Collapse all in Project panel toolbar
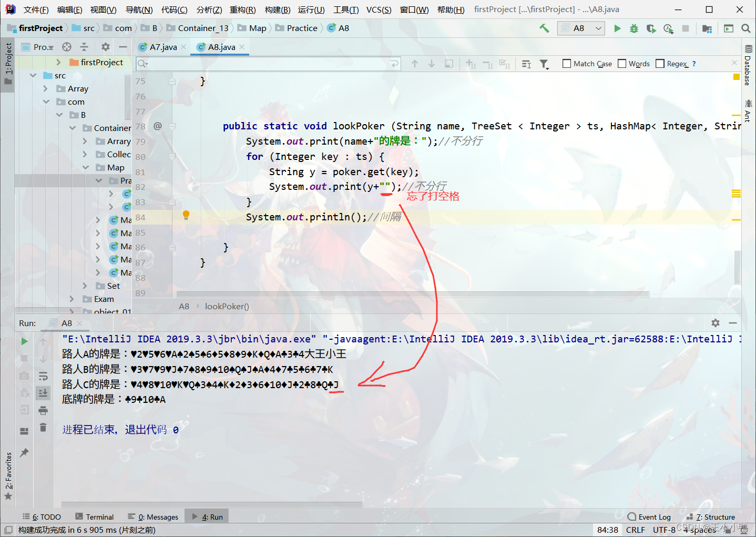Screen dimensions: 756x537 [84, 47]
